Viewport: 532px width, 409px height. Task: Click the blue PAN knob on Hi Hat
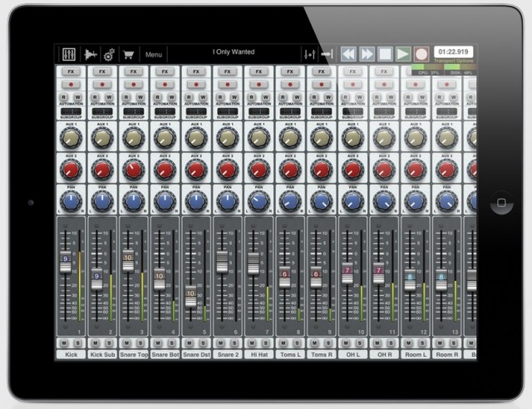(259, 200)
